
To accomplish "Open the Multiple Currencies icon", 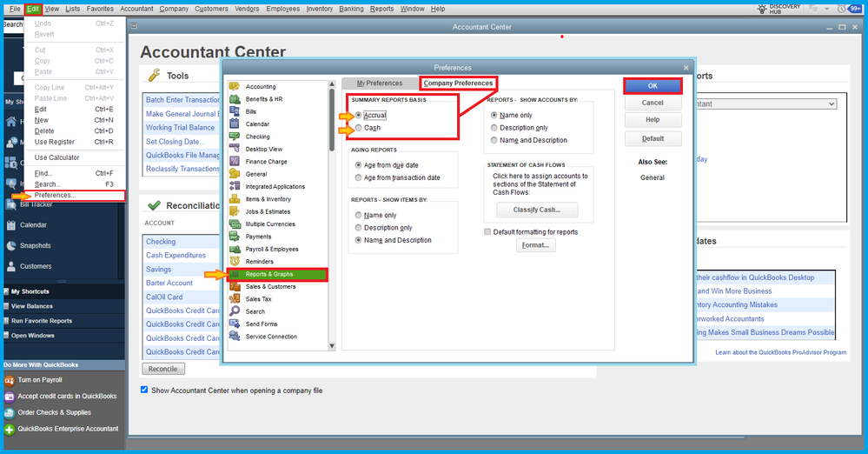I will 235,224.
